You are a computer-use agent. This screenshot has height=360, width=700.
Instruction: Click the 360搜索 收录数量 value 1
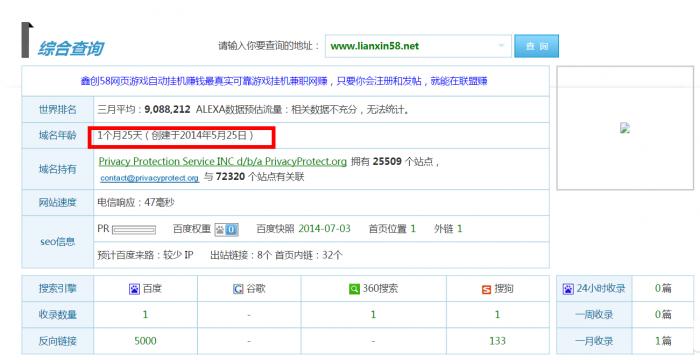(x=373, y=315)
